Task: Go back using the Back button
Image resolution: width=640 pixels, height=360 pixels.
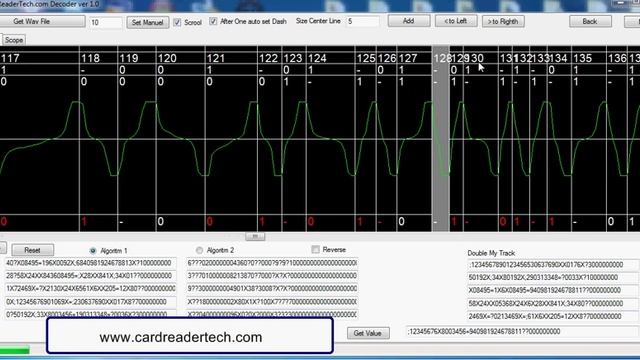Action: click(590, 21)
